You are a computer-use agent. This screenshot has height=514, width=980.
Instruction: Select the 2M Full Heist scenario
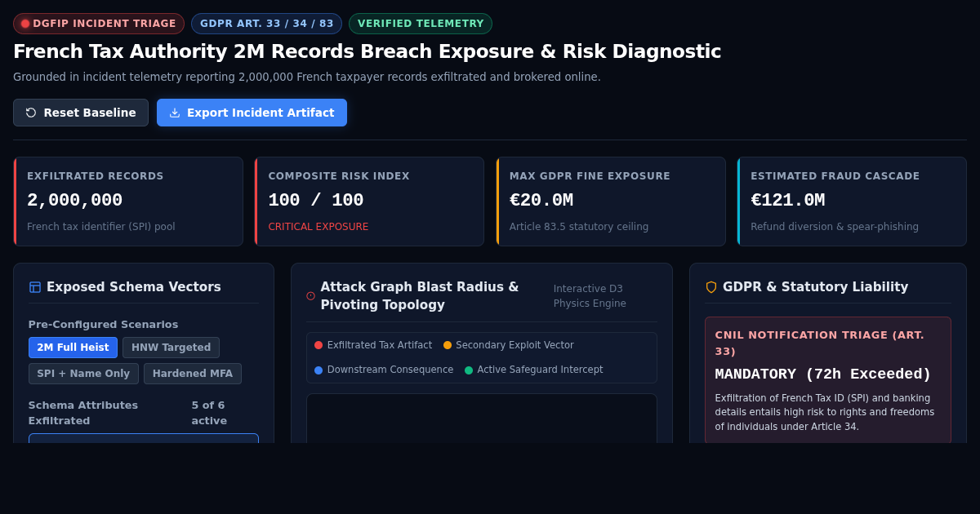click(x=73, y=348)
